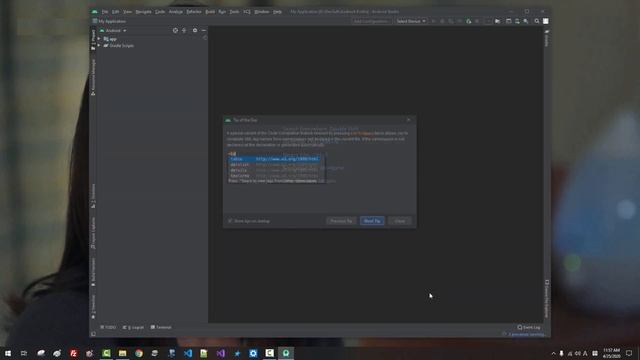
Task: Select the highlighted table completion entry in tip
Action: 274,159
